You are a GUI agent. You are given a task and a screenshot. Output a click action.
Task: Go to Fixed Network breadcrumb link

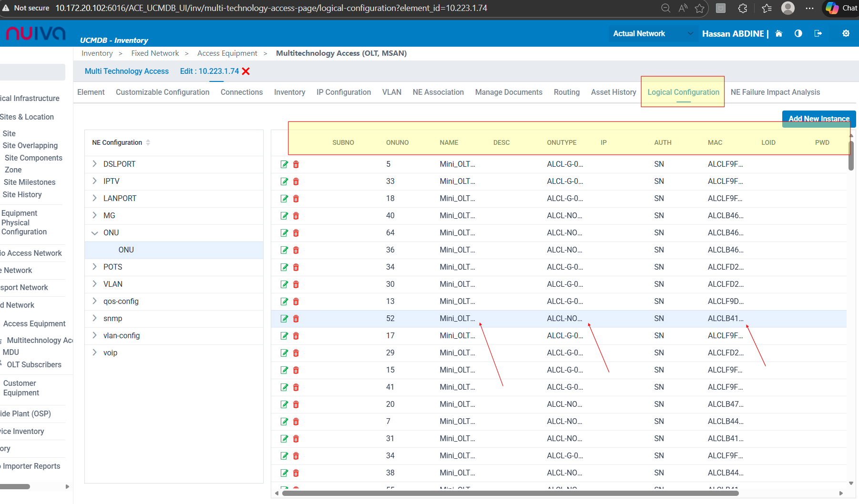pyautogui.click(x=155, y=53)
